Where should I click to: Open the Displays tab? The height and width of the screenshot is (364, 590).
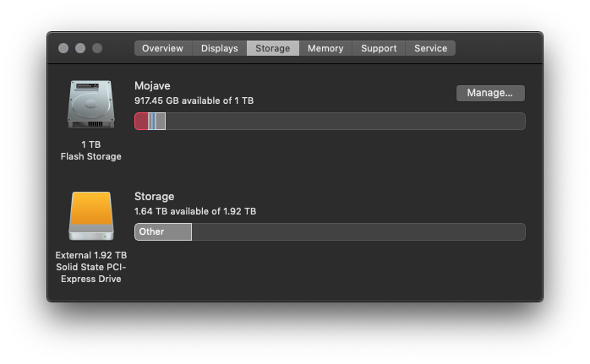(x=220, y=48)
